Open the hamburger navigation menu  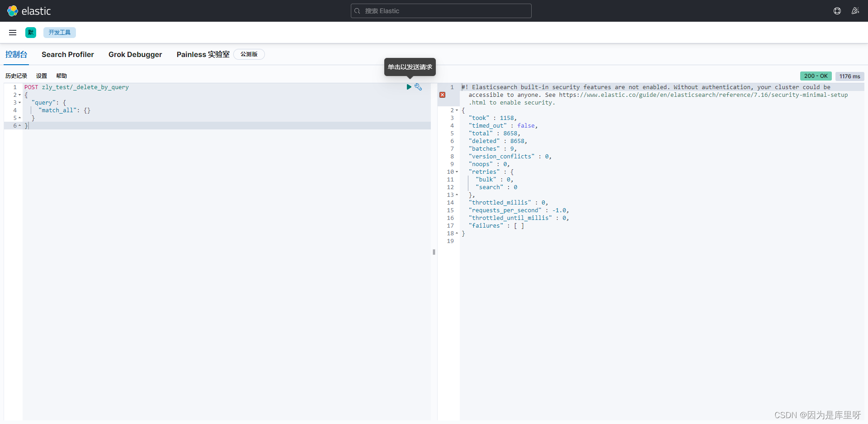[x=13, y=33]
